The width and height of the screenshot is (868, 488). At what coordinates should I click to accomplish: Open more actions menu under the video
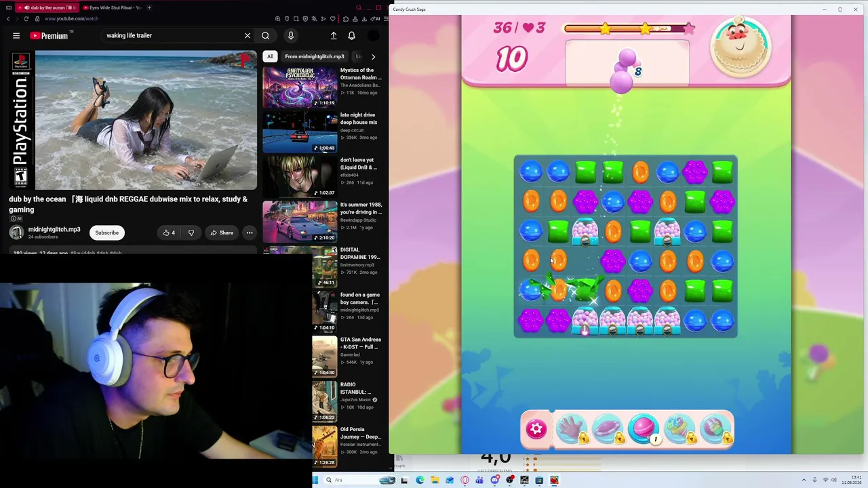250,233
